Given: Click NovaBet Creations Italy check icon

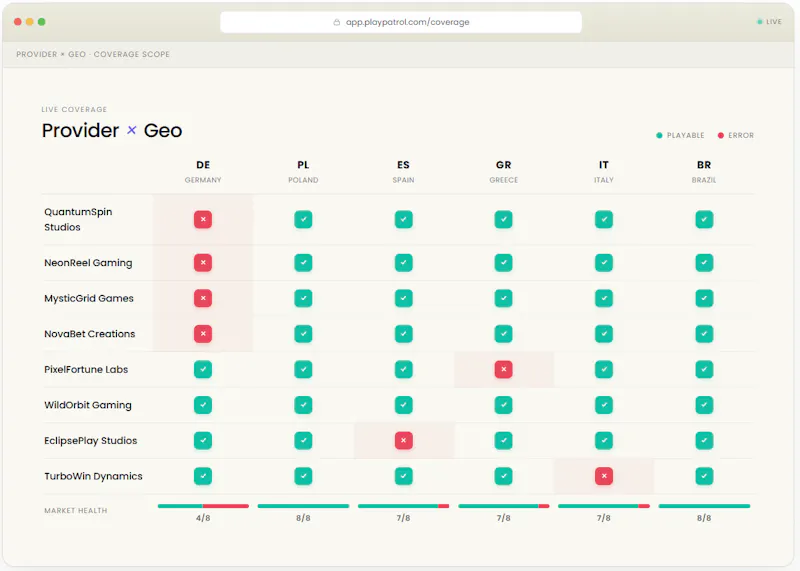Looking at the screenshot, I should pyautogui.click(x=604, y=334).
